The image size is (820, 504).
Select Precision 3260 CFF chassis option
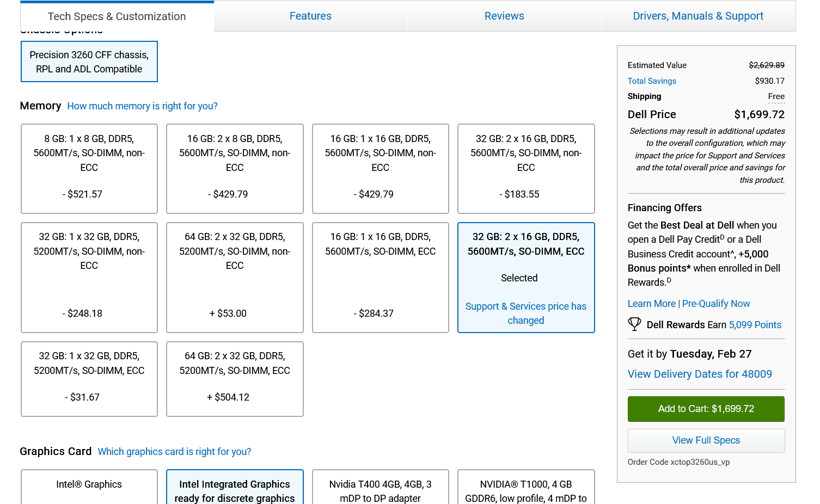(89, 62)
